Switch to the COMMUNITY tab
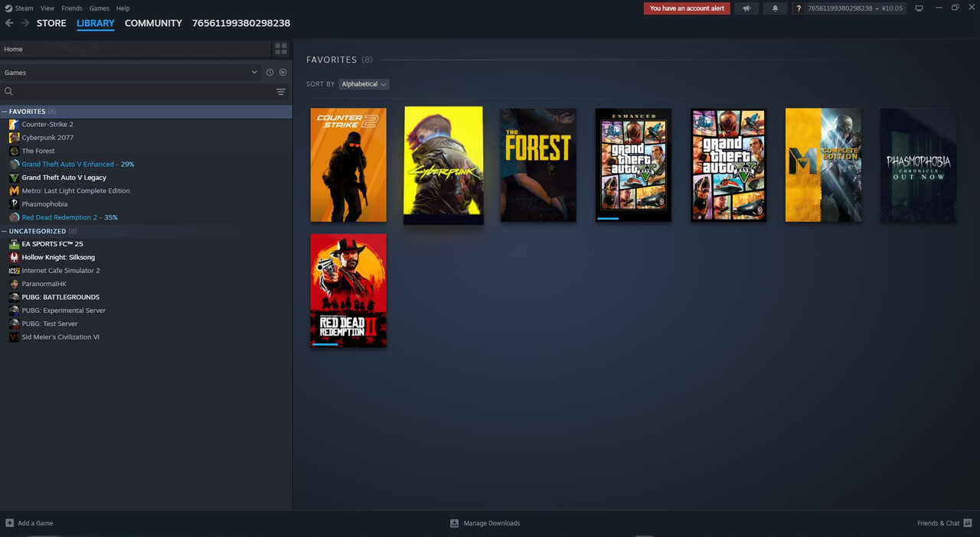This screenshot has width=980, height=537. (153, 23)
